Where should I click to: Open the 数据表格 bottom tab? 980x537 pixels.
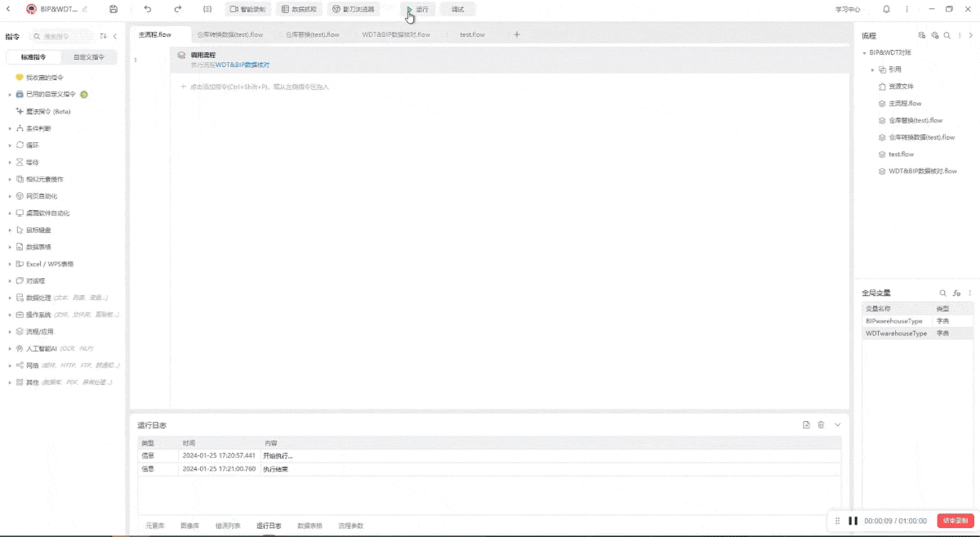point(310,526)
